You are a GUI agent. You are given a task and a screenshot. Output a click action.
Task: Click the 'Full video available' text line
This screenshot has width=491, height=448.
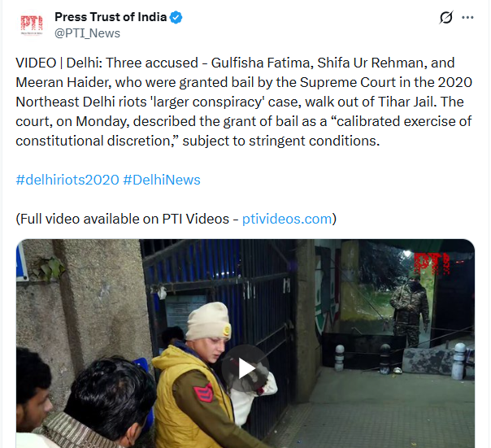coord(176,219)
